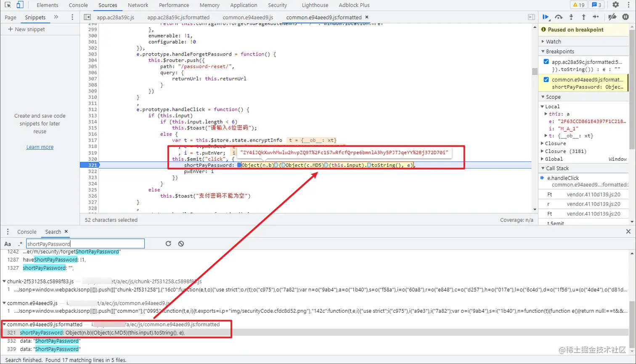Open the app.ac28a59c.js file tab
Screen dimensions: 636x364
pyautogui.click(x=115, y=17)
